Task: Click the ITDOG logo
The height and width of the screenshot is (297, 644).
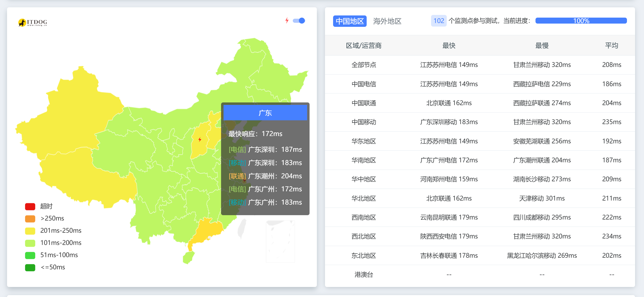Action: coord(32,22)
